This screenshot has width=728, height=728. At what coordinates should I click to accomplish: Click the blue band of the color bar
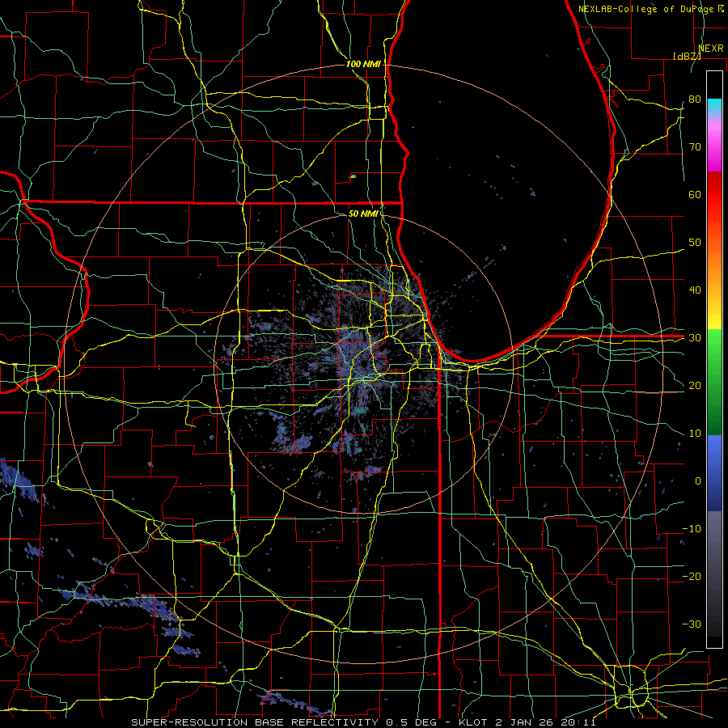(714, 473)
